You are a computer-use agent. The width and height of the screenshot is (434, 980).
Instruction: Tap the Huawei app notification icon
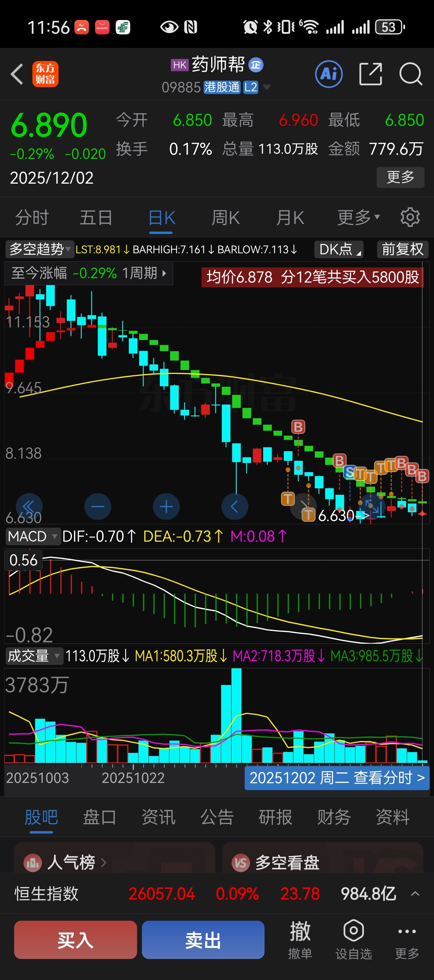102,27
